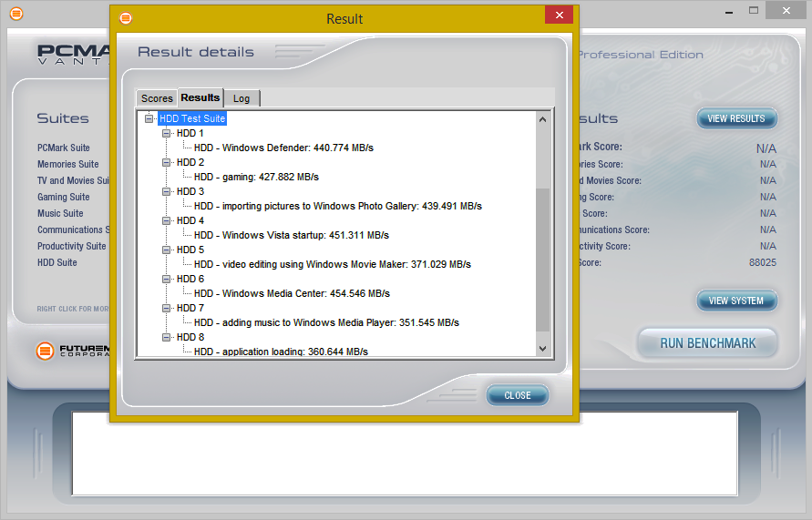Close the Result dialog with red X
This screenshot has height=520, width=812.
(x=559, y=15)
